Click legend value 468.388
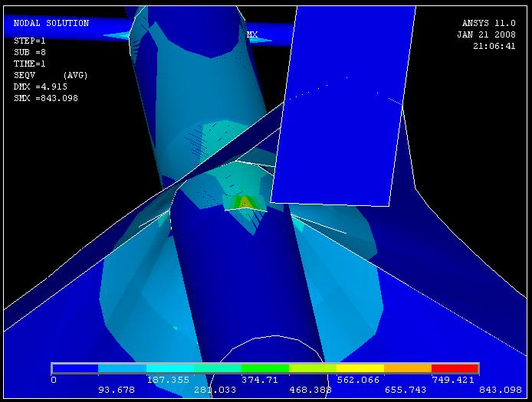Viewport: 532px width, 402px height. pyautogui.click(x=310, y=391)
